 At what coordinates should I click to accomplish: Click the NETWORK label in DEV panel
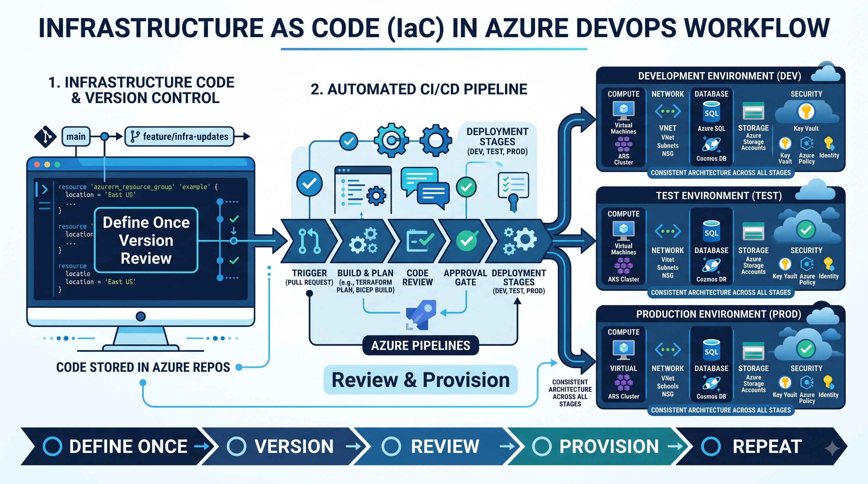click(667, 94)
